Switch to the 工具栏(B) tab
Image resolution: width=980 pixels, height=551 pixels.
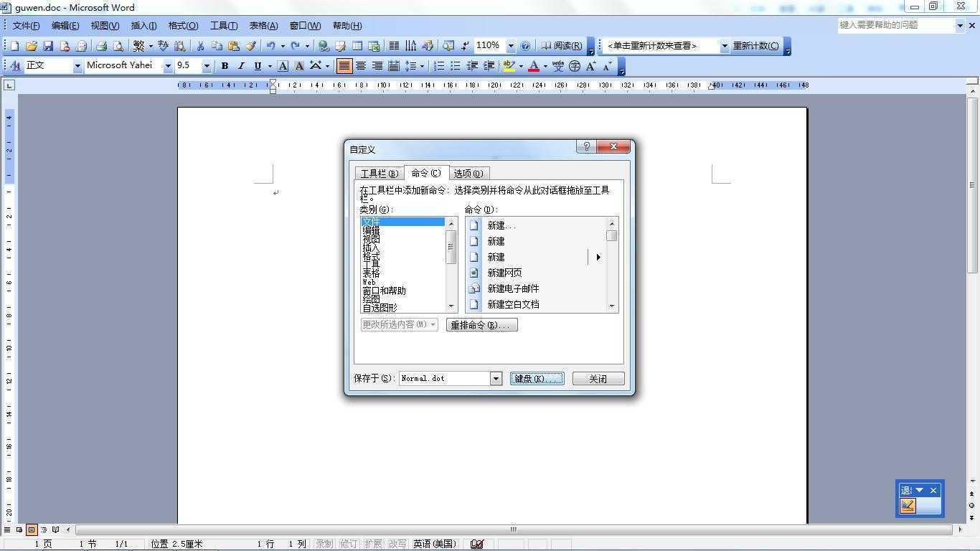pyautogui.click(x=380, y=174)
